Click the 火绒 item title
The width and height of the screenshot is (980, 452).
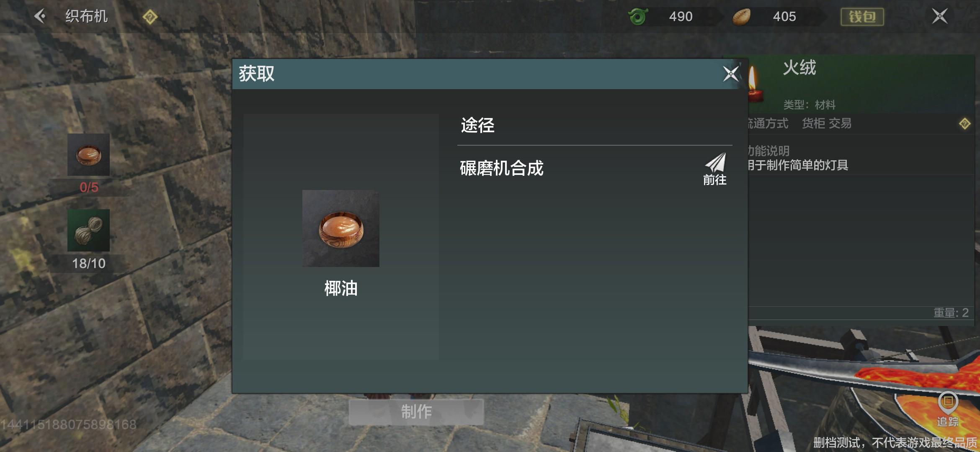coord(799,68)
